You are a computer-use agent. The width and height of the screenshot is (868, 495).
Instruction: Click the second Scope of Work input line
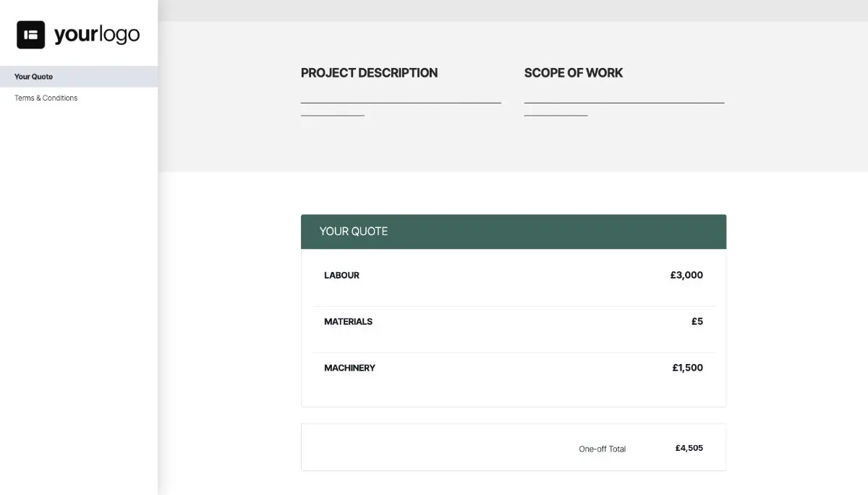(556, 113)
